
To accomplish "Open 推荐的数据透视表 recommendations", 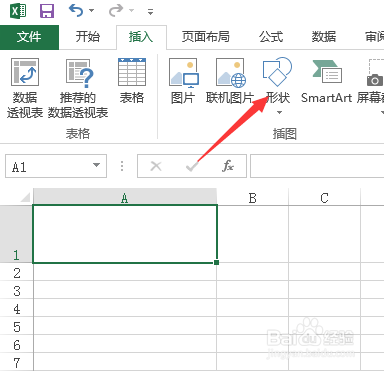I will [x=78, y=88].
